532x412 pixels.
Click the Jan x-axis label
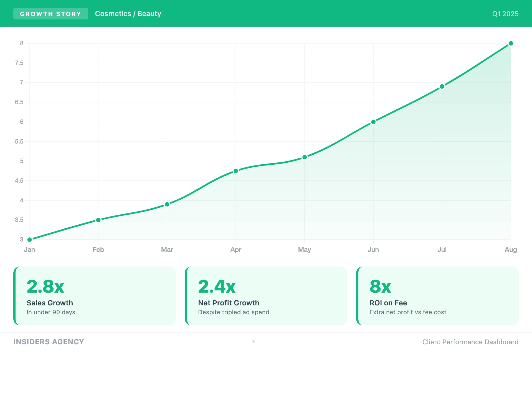29,250
